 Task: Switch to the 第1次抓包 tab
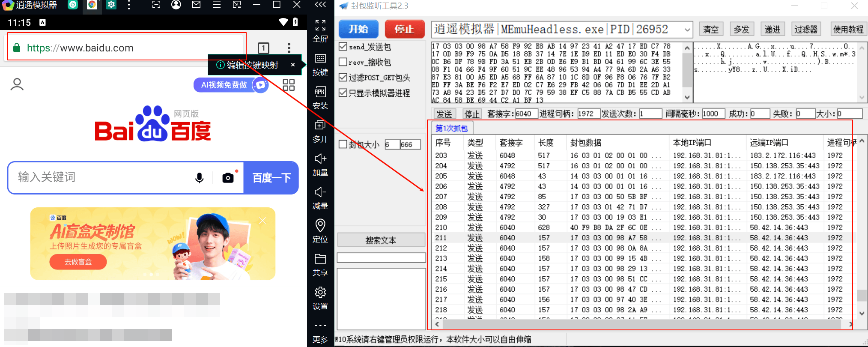(x=451, y=128)
